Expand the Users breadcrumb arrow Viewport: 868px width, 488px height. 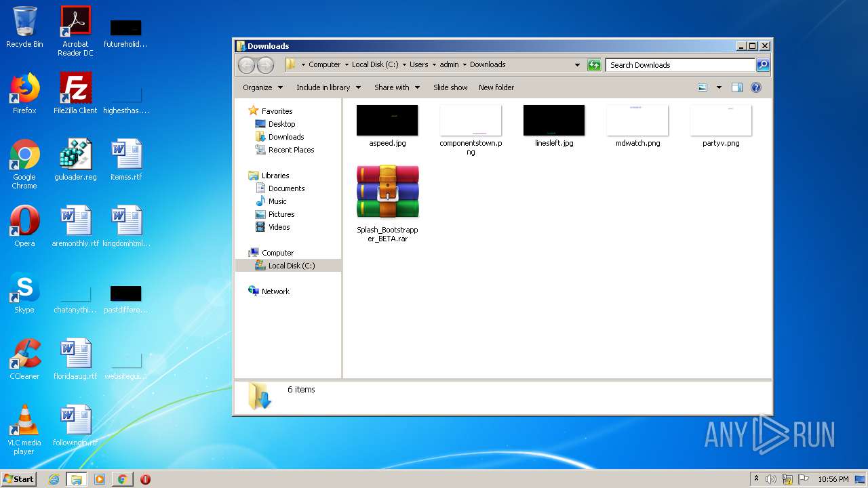coord(434,65)
